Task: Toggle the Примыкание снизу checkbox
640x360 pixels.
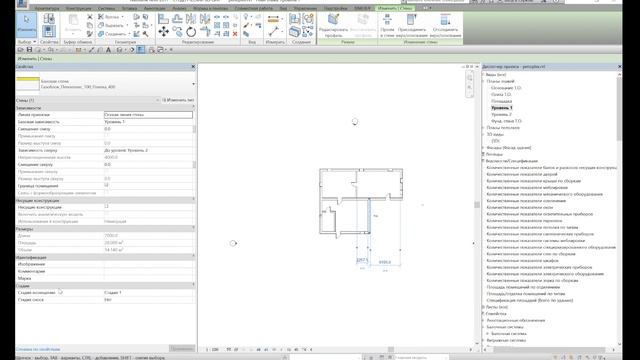Action: (x=107, y=136)
